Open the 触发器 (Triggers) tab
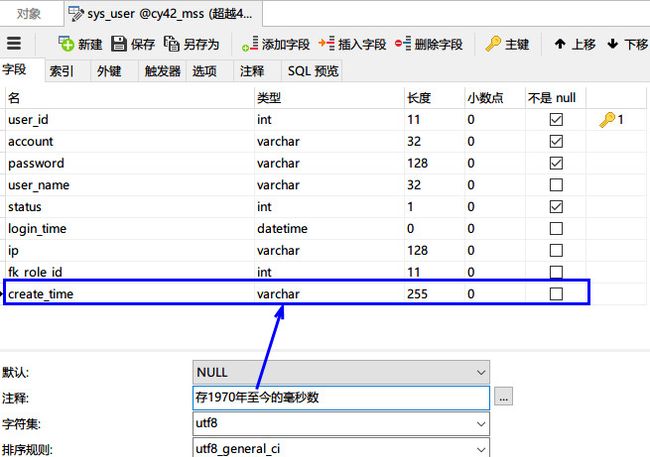 point(162,71)
